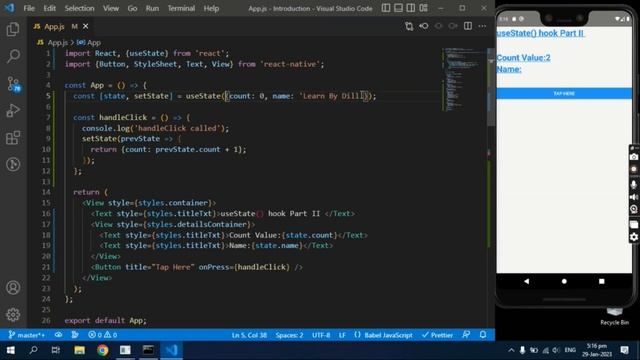Open the Accounts icon in activity bar
640x360 pixels.
[x=13, y=288]
